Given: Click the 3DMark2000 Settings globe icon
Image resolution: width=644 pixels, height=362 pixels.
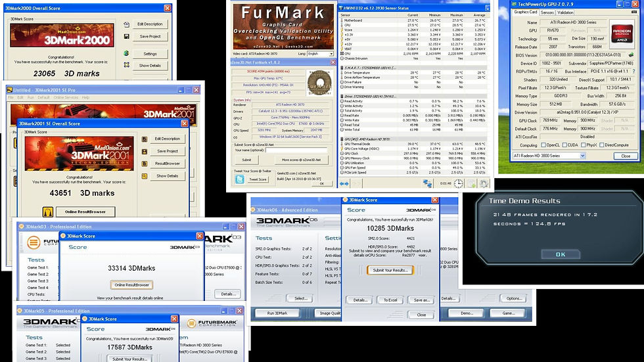Looking at the screenshot, I should [126, 53].
